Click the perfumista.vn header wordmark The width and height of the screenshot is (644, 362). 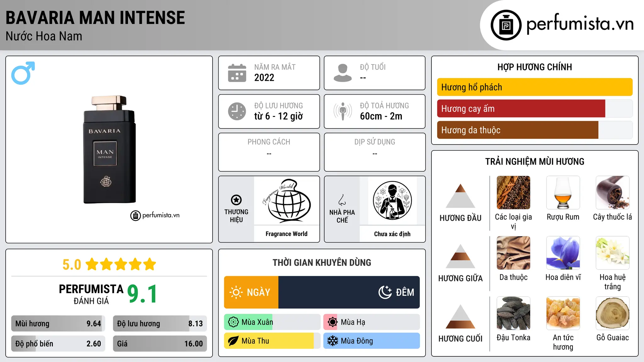point(580,24)
